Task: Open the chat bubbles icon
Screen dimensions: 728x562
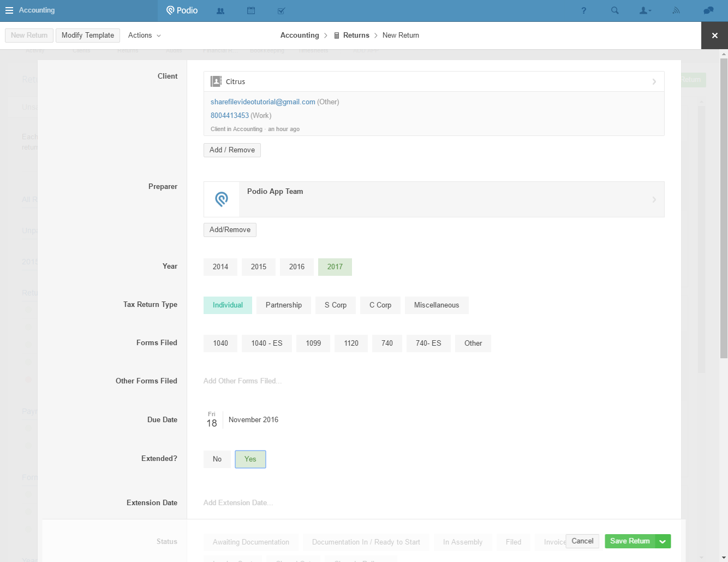Action: point(708,10)
